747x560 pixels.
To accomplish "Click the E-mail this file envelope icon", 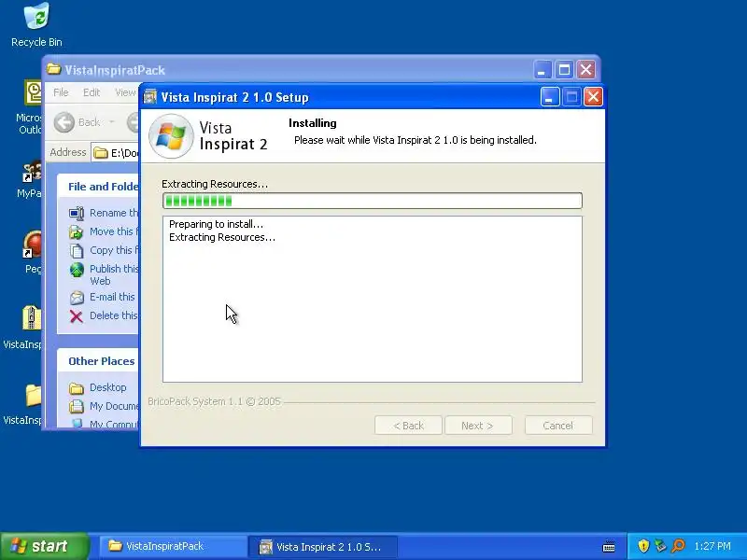I will click(x=77, y=298).
